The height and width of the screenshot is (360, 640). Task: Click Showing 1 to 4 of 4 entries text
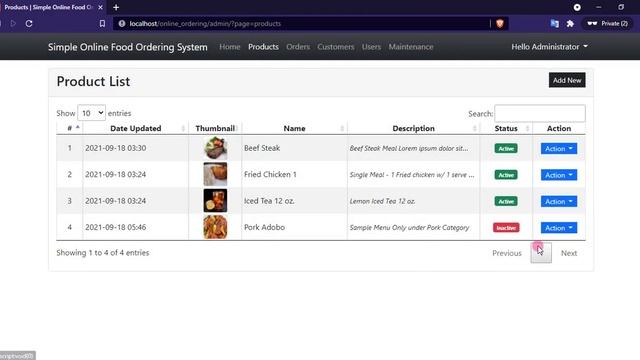103,253
